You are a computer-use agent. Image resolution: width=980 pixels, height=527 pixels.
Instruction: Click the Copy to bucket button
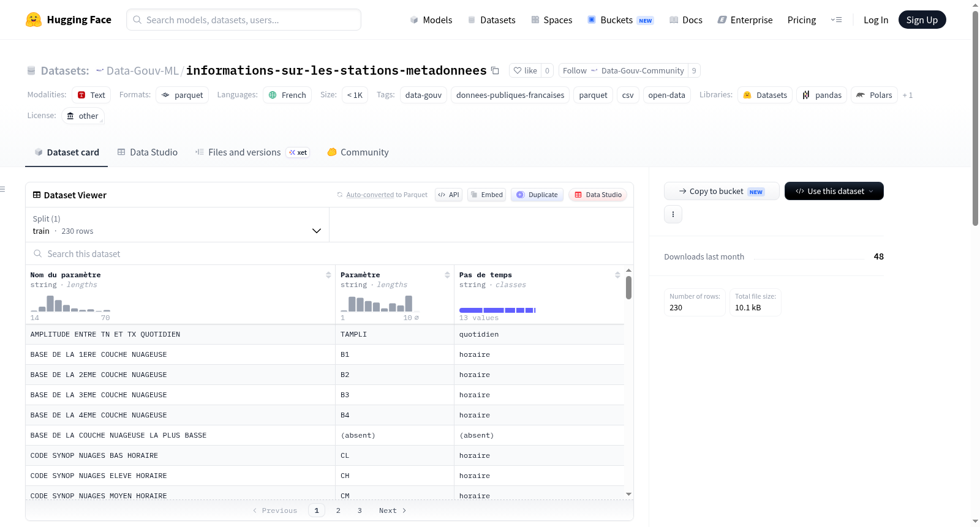tap(722, 191)
